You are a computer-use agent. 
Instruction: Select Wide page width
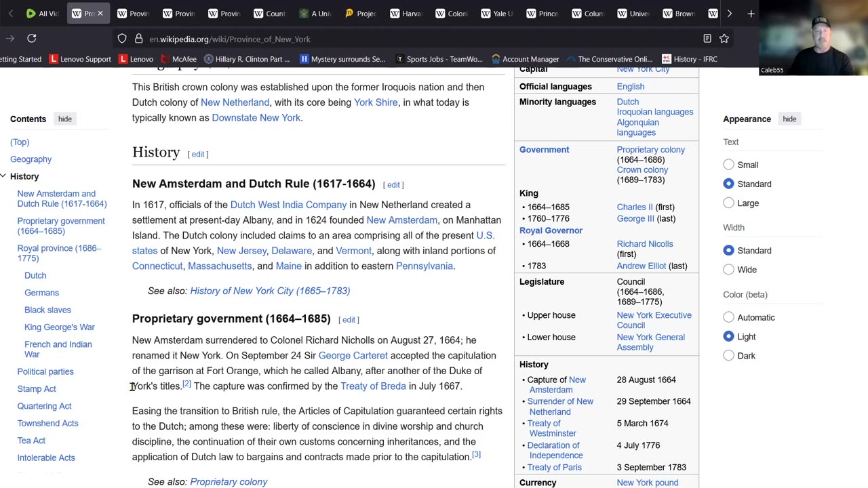728,269
